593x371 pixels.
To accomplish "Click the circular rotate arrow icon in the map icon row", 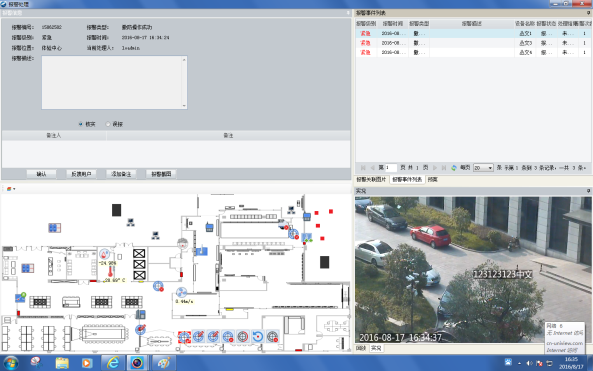I will tap(258, 336).
